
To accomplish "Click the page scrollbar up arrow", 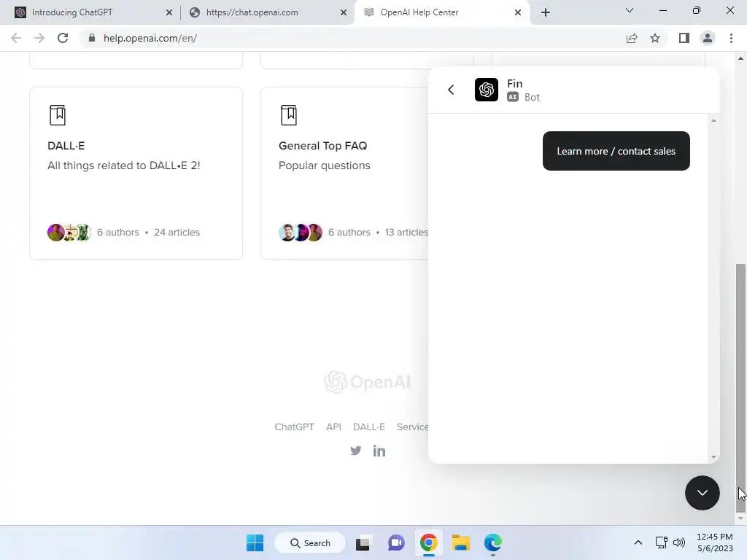I will point(740,58).
